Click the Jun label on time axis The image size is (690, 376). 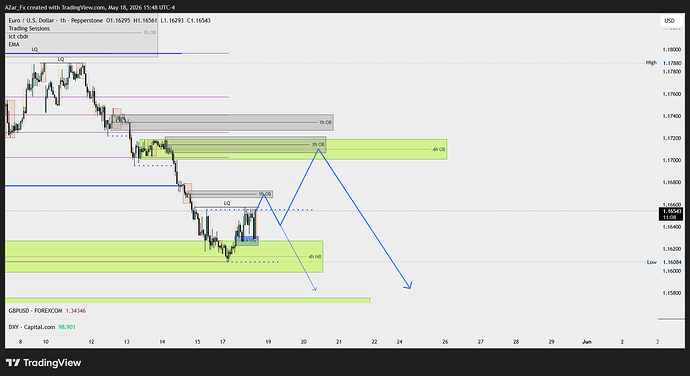click(x=587, y=342)
